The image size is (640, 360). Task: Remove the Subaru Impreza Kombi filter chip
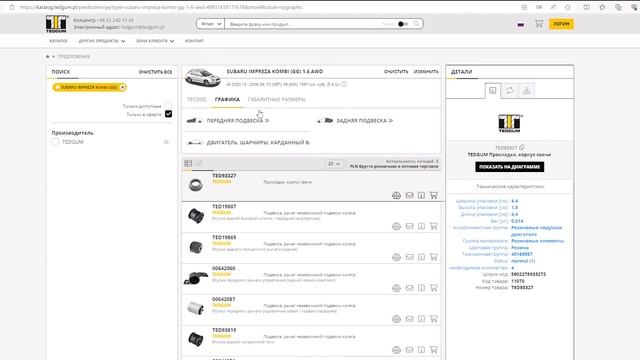(x=122, y=87)
